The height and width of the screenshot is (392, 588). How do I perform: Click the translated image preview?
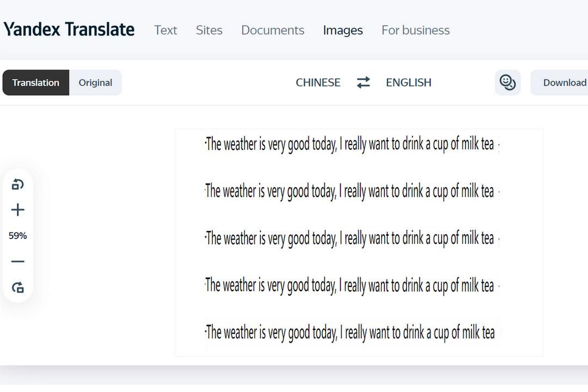click(x=359, y=242)
